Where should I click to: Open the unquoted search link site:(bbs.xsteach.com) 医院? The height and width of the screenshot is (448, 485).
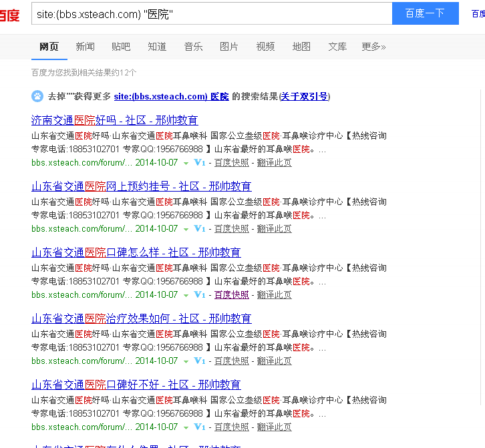[172, 96]
